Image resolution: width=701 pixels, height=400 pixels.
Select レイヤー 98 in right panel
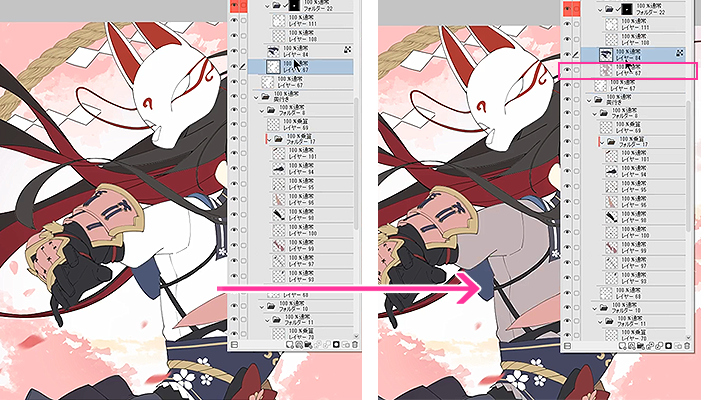click(634, 217)
